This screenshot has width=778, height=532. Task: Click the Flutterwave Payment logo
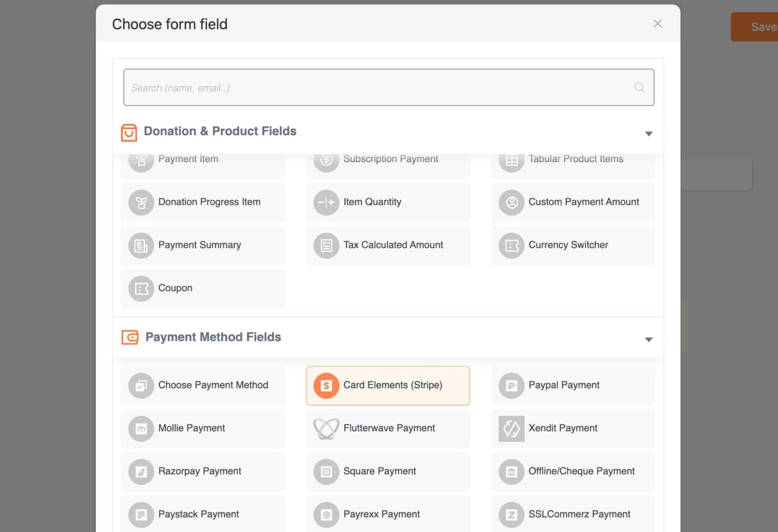pyautogui.click(x=326, y=428)
